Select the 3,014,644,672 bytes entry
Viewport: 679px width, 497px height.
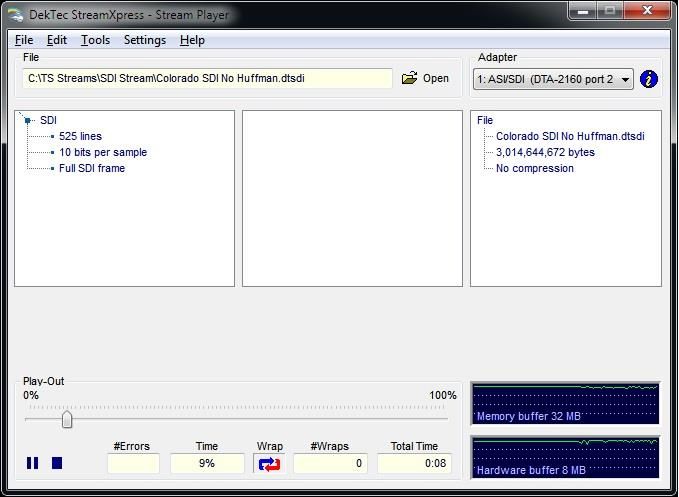[x=545, y=152]
